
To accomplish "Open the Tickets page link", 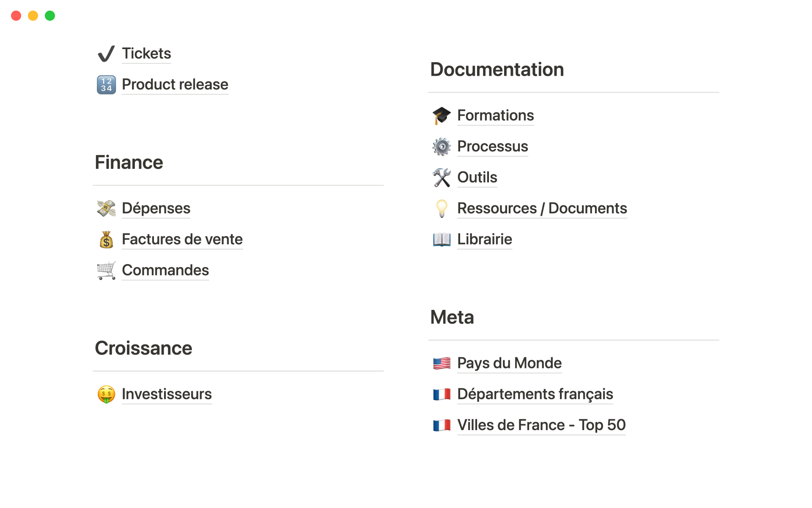I will click(x=146, y=54).
